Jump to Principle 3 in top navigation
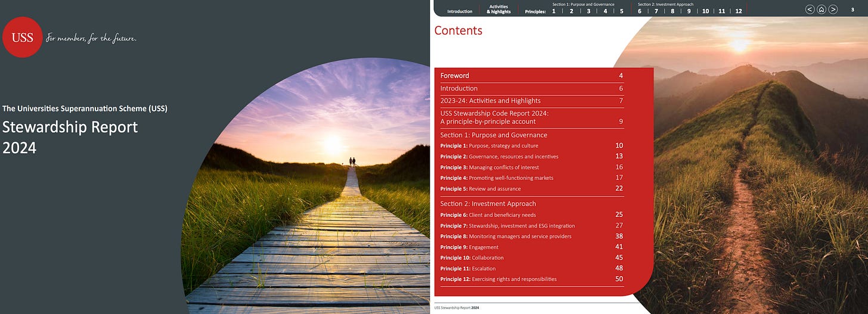This screenshot has height=314, width=868. coord(588,11)
